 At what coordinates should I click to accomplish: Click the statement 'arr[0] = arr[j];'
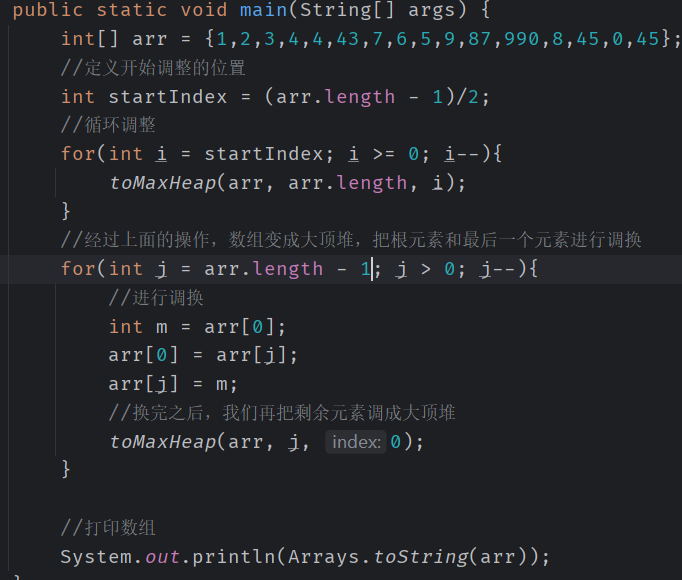[x=203, y=355]
